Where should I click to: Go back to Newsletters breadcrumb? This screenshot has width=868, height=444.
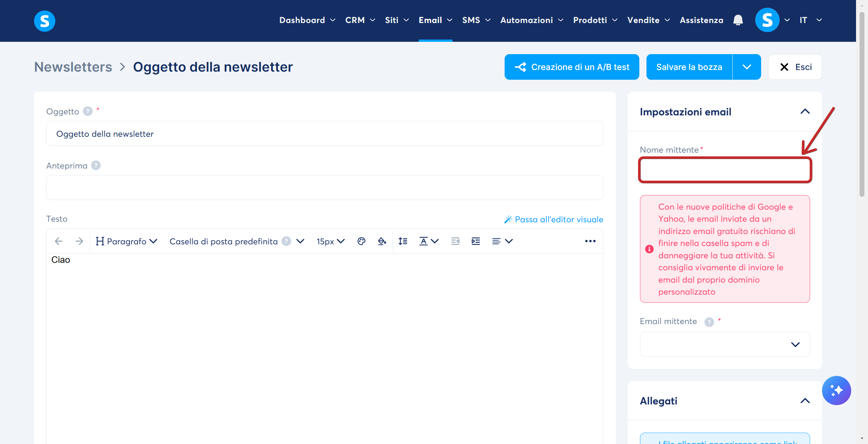(73, 67)
